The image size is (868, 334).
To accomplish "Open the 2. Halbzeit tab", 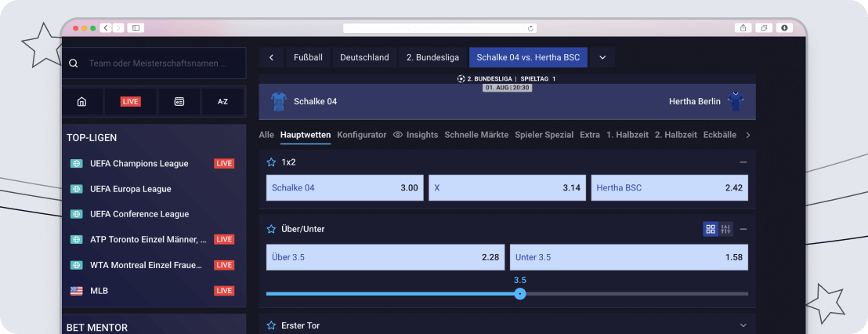I will (x=676, y=135).
